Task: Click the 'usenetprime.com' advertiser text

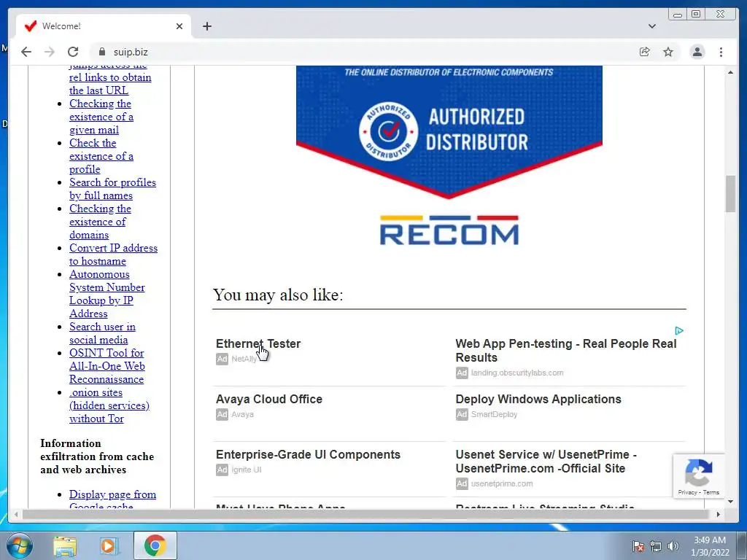Action: click(502, 484)
